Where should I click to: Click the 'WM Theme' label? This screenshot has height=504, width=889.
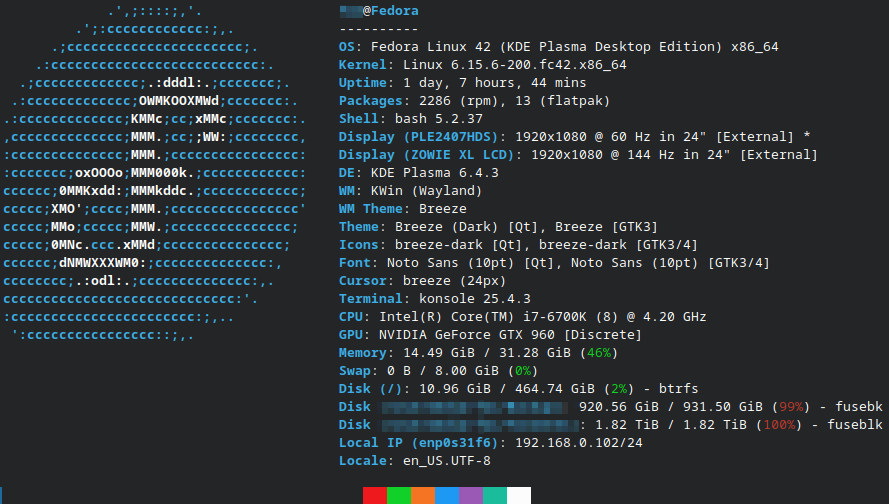(x=371, y=209)
